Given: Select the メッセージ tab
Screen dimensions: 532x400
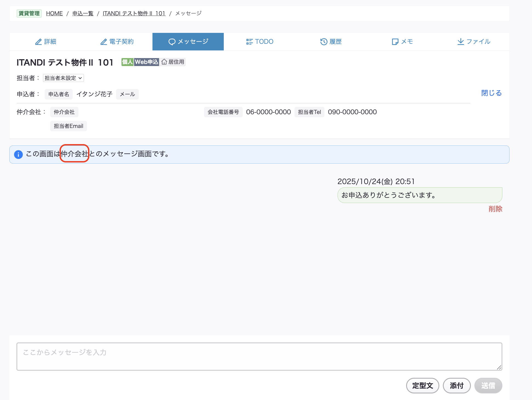Looking at the screenshot, I should (x=188, y=42).
